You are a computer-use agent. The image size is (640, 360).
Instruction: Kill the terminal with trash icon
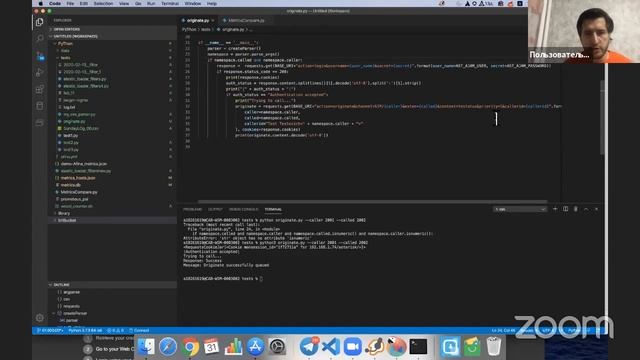pos(576,209)
